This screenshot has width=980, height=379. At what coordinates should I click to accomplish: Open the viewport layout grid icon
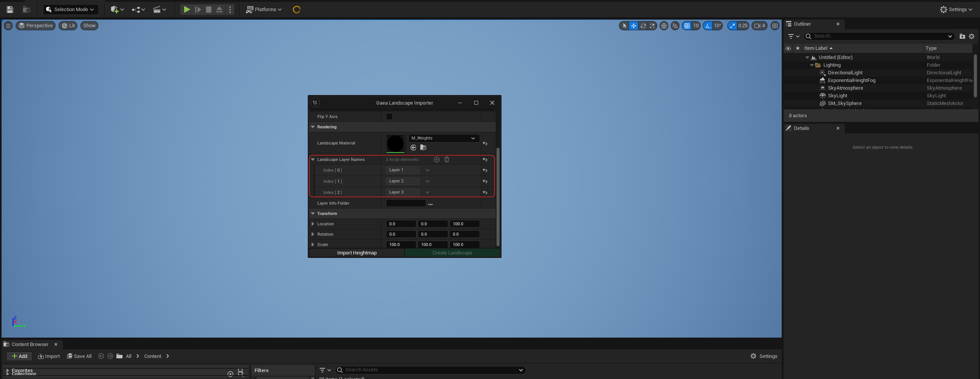775,26
